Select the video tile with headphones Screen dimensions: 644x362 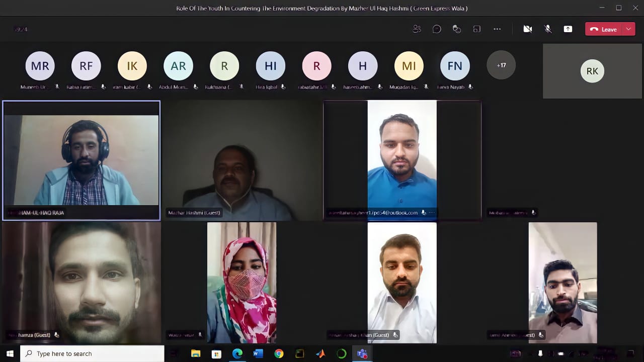pos(81,160)
